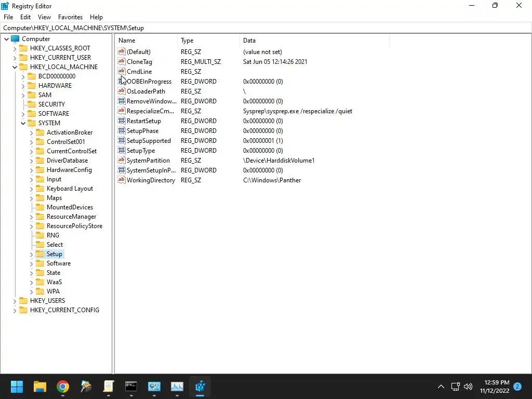Click the SetupPhase DWORD icon
This screenshot has width=532, height=399.
pos(122,130)
